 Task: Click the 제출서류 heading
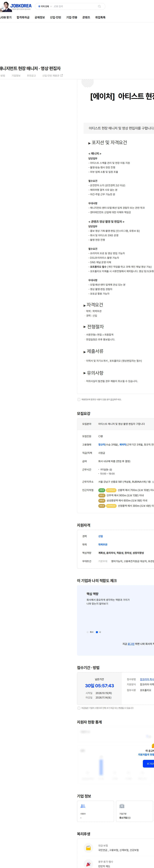[x=95, y=351]
